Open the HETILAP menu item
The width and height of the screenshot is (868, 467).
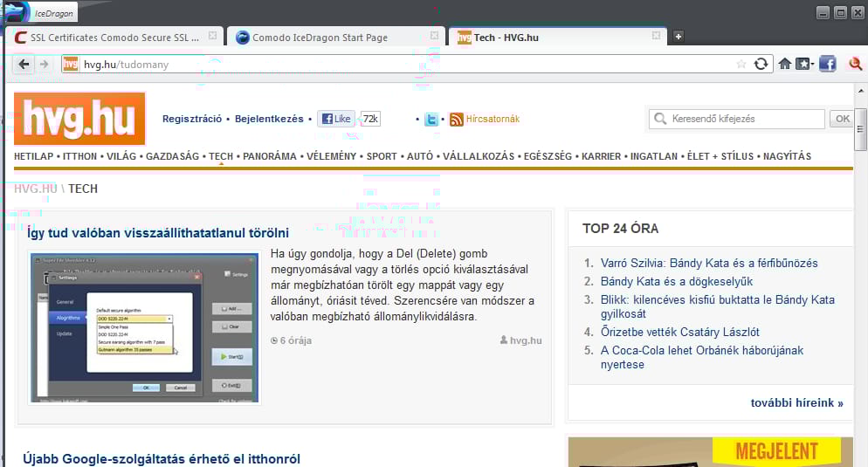pyautogui.click(x=34, y=156)
